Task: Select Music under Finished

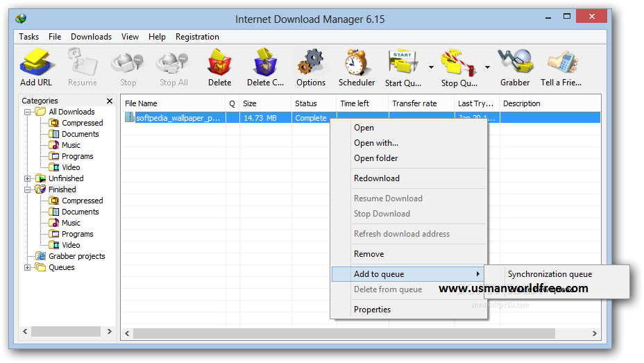Action: point(71,223)
